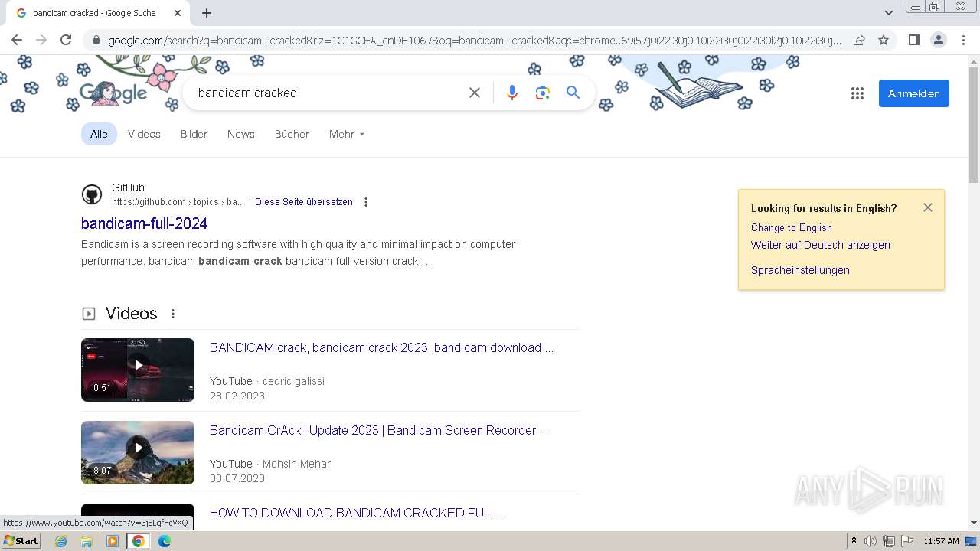Image resolution: width=980 pixels, height=551 pixels.
Task: Show hidden tray icons arrow
Action: [x=854, y=541]
